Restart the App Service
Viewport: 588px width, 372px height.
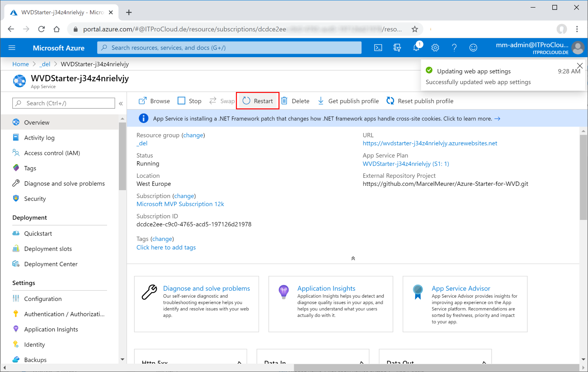pyautogui.click(x=258, y=101)
